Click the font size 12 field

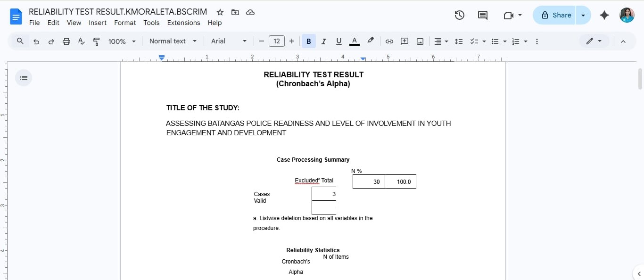pyautogui.click(x=277, y=41)
